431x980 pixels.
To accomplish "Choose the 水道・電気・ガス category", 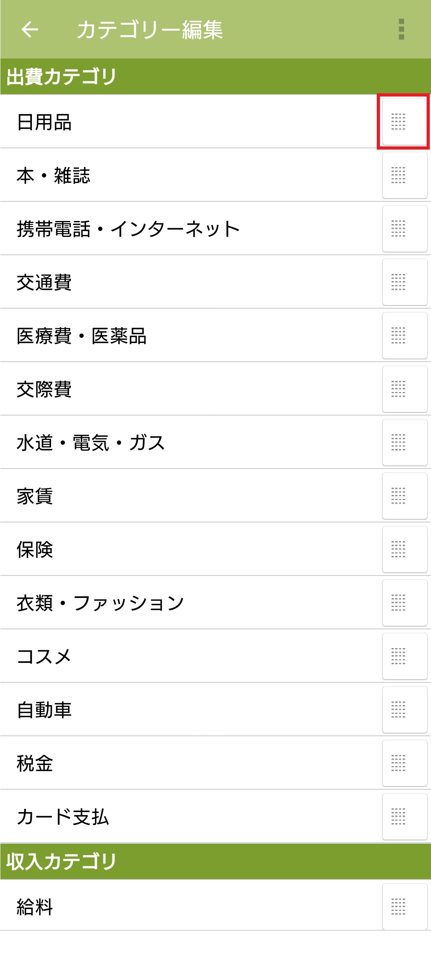I will coord(91,443).
